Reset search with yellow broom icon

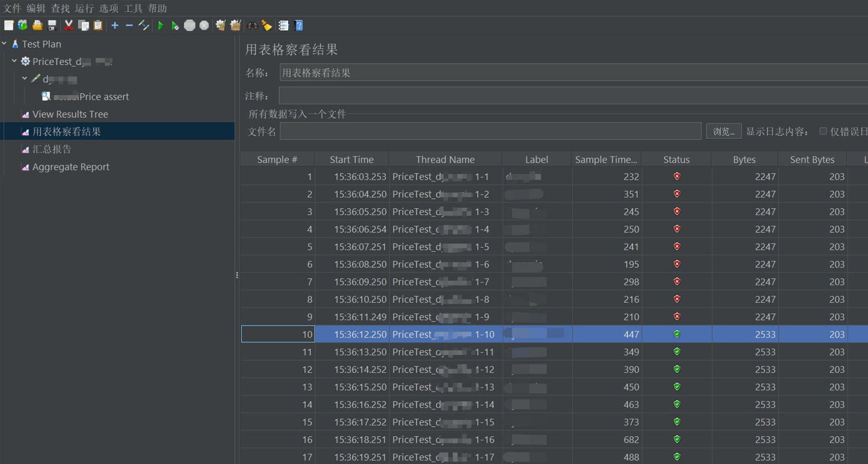267,26
